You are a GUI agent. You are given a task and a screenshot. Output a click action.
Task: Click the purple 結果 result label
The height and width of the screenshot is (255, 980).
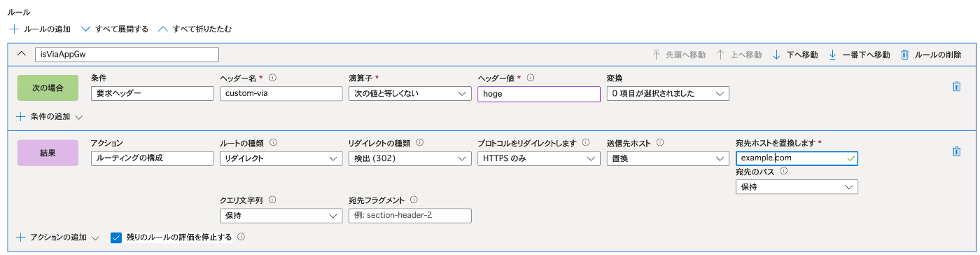[x=48, y=152]
